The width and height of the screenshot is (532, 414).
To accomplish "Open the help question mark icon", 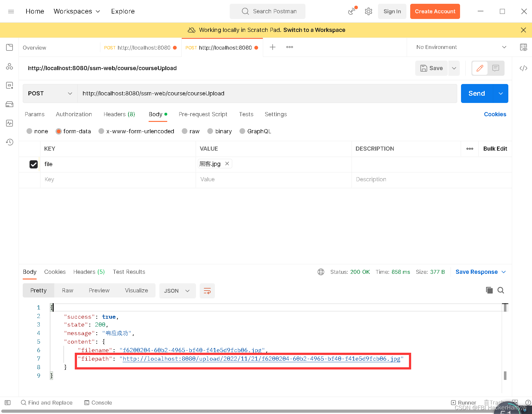I will click(x=528, y=402).
